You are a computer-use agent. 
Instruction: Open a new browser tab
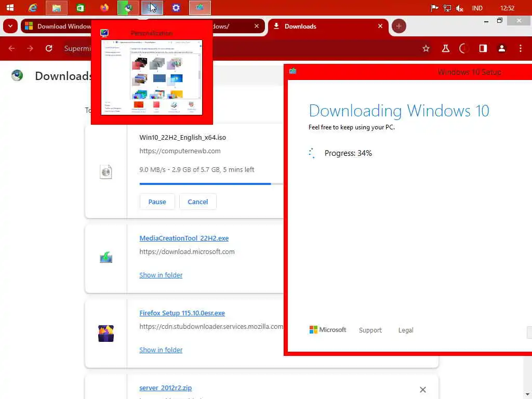point(398,26)
